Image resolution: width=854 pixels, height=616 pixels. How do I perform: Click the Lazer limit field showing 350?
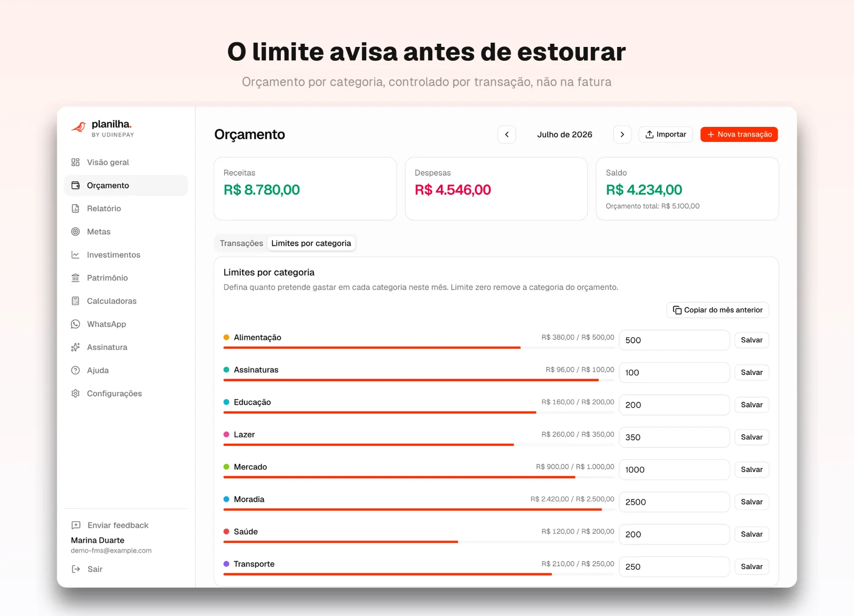coord(674,437)
